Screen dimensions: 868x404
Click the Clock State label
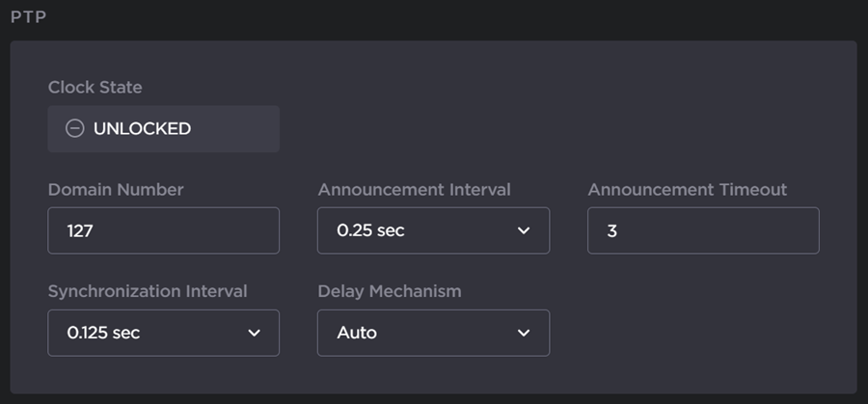tap(95, 88)
